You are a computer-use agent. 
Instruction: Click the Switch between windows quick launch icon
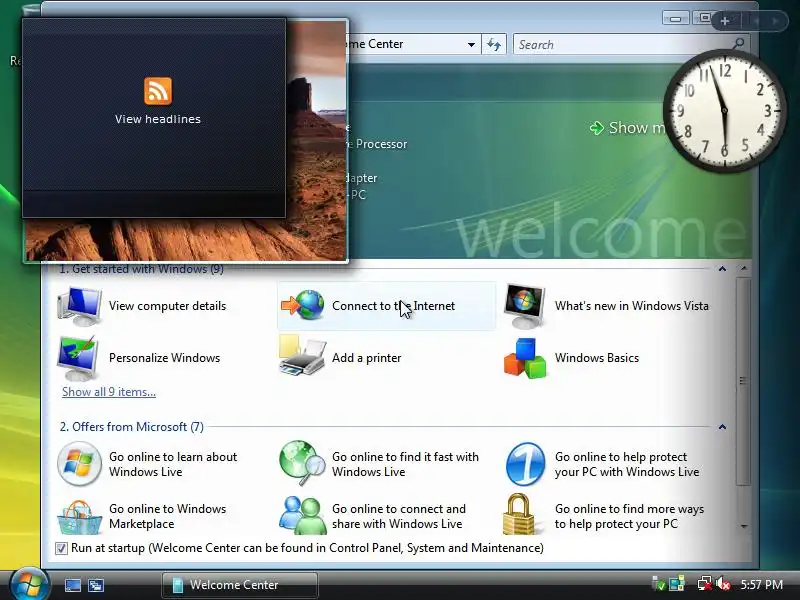click(x=95, y=585)
